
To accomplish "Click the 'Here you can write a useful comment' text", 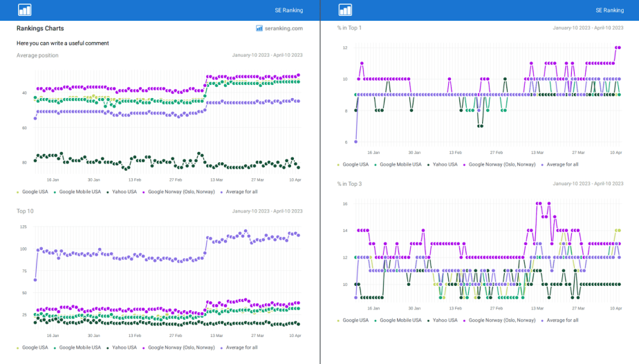I will 63,43.
